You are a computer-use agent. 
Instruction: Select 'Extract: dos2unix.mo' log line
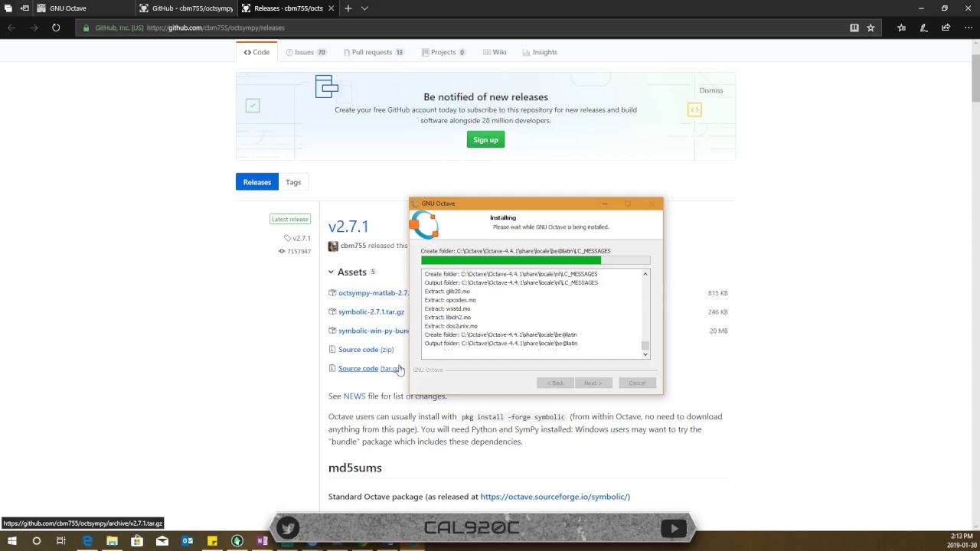(451, 326)
